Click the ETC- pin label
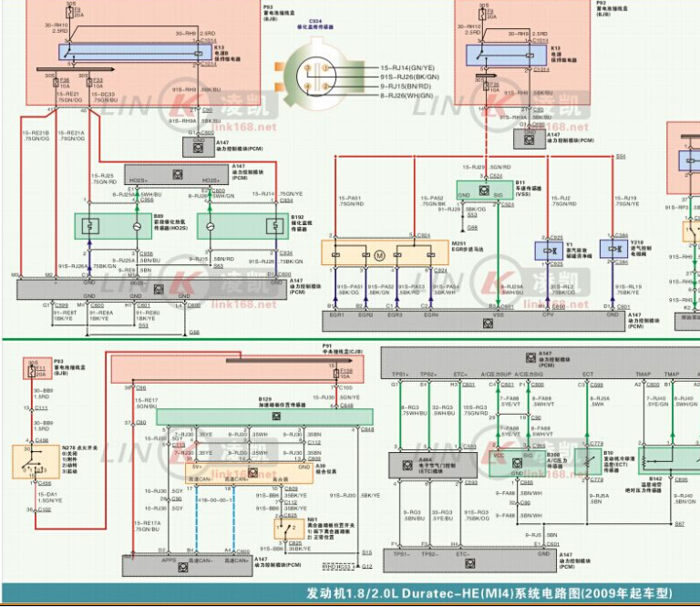 tap(462, 554)
